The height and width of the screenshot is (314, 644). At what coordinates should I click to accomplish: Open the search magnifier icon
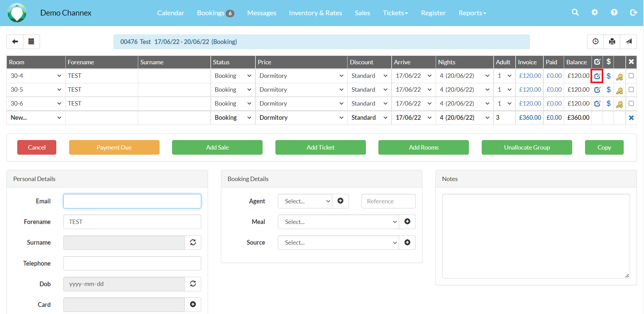(x=575, y=13)
